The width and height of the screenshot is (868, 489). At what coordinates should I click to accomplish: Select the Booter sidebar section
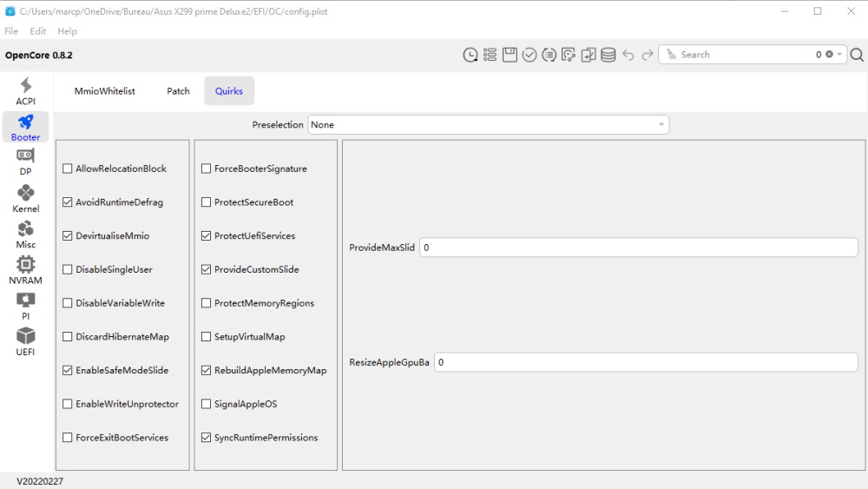point(25,128)
